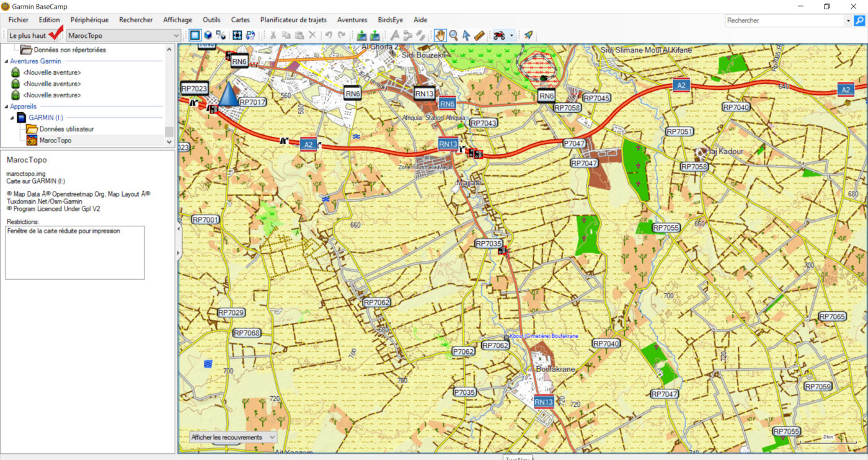Image resolution: width=868 pixels, height=460 pixels.
Task: Open 'Afficher les recouvrements' dropdown
Action: [x=232, y=437]
